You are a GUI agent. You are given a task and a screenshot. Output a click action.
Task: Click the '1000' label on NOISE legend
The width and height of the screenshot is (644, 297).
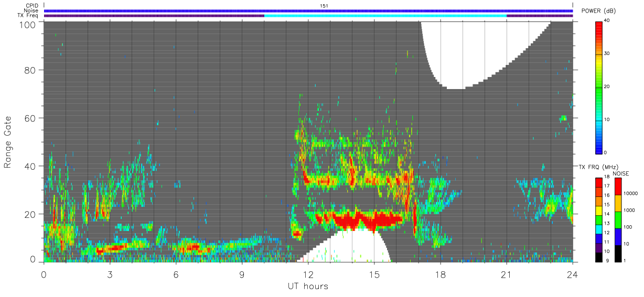click(628, 210)
